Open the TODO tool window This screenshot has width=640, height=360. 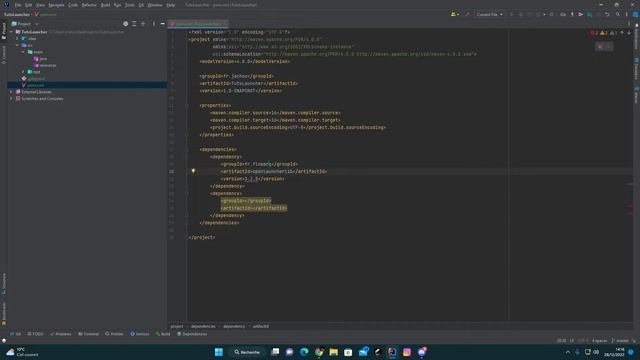tap(35, 334)
